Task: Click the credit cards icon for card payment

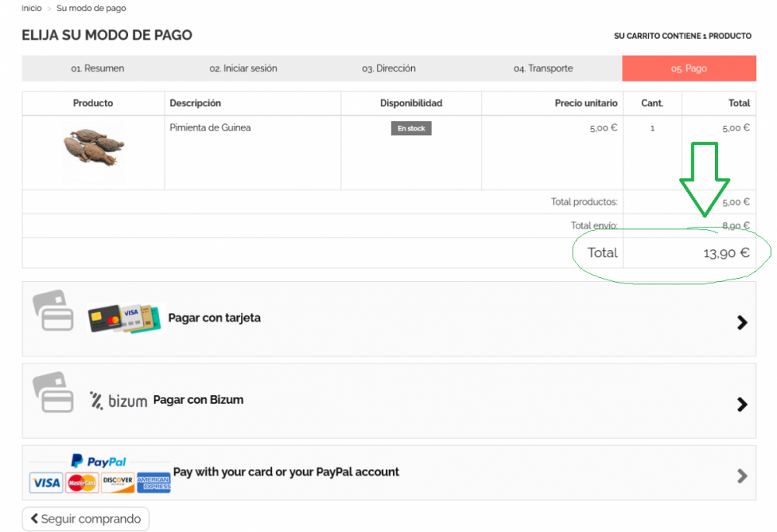Action: tap(125, 318)
